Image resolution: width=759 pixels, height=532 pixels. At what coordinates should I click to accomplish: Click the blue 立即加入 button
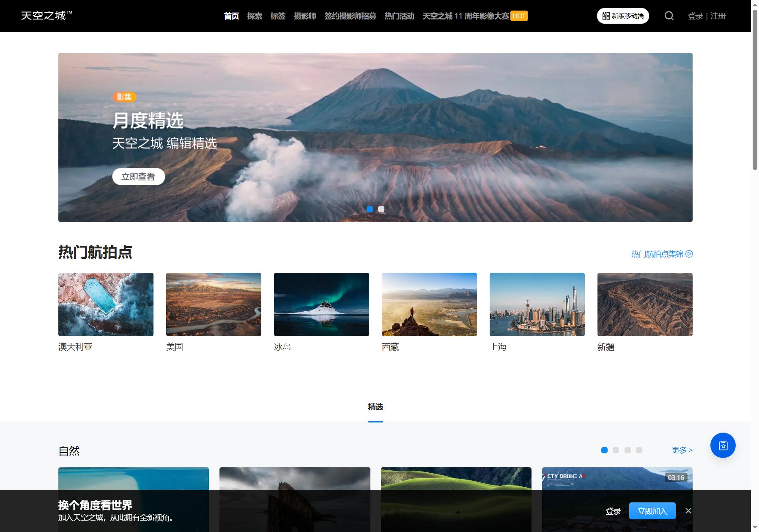pyautogui.click(x=652, y=511)
